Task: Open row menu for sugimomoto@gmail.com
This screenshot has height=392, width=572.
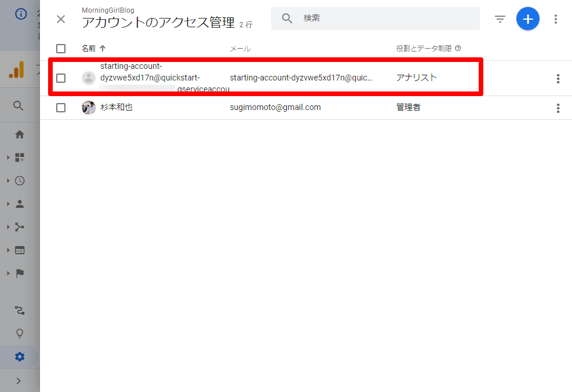Action: click(558, 108)
